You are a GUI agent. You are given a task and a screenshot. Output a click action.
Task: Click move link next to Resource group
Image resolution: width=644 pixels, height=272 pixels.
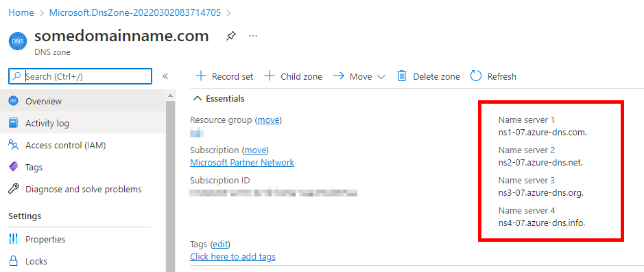click(269, 120)
